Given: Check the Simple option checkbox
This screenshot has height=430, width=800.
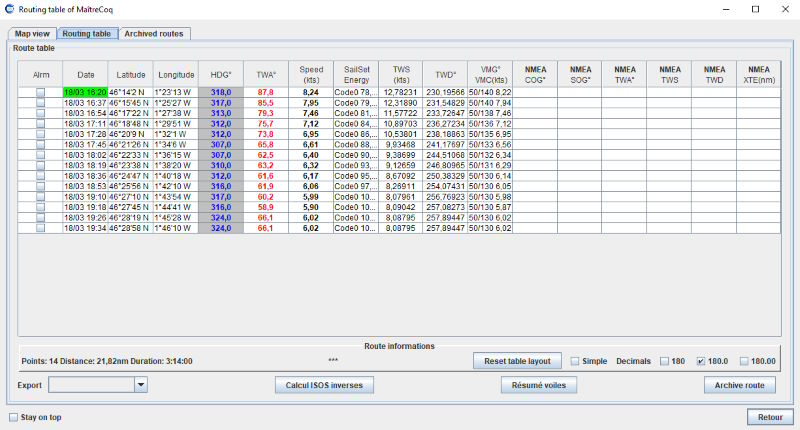Looking at the screenshot, I should (575, 360).
